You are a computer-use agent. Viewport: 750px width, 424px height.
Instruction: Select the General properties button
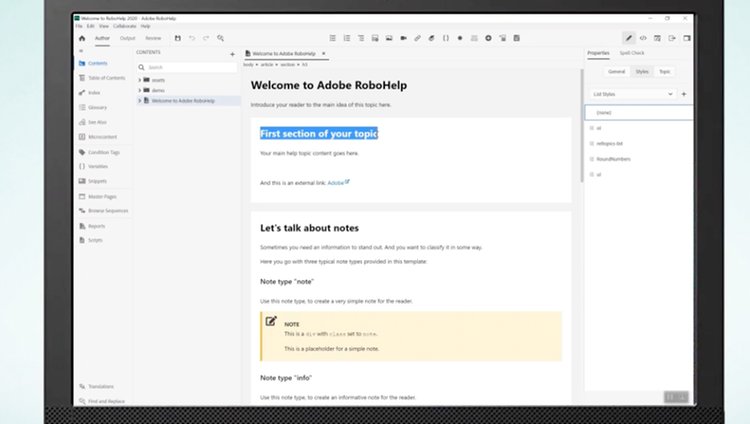[617, 72]
